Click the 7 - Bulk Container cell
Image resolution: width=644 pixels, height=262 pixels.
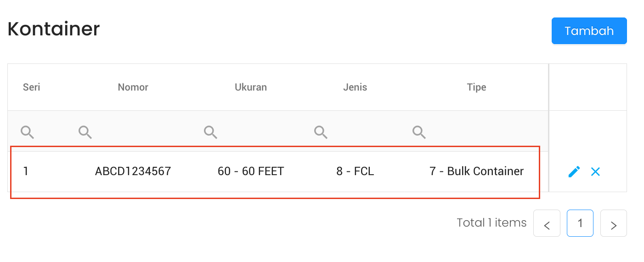point(476,171)
